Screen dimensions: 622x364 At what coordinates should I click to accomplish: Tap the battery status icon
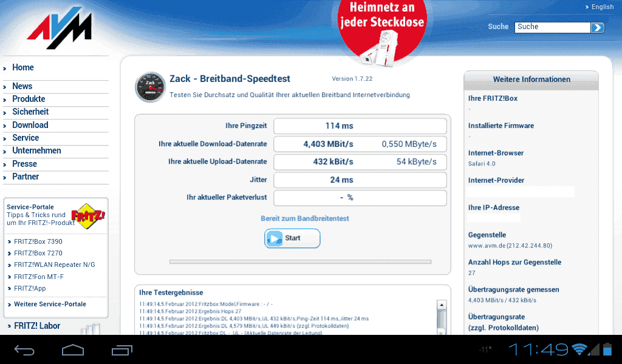coord(607,349)
